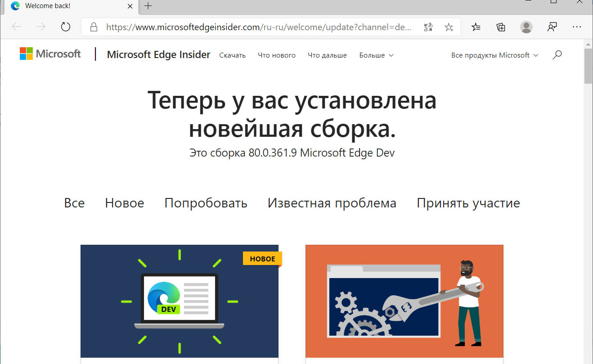Click the Microsoft logo

point(50,54)
